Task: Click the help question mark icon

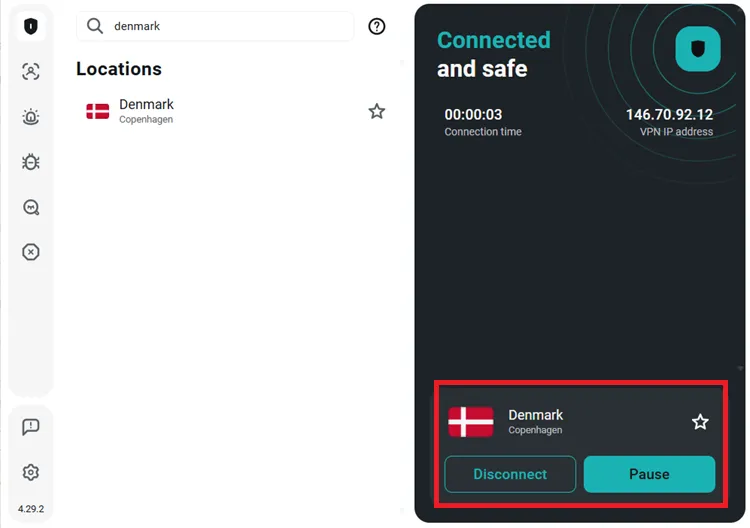Action: pyautogui.click(x=377, y=27)
